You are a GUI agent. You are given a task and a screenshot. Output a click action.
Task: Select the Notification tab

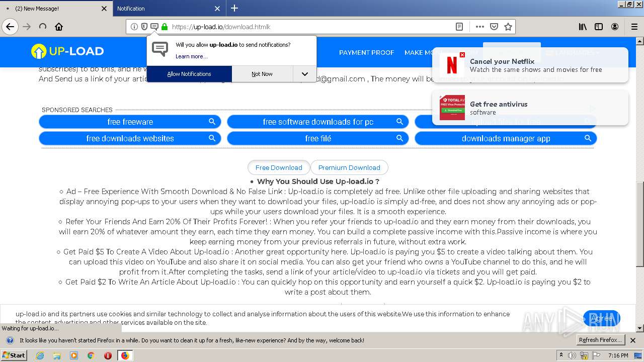168,9
